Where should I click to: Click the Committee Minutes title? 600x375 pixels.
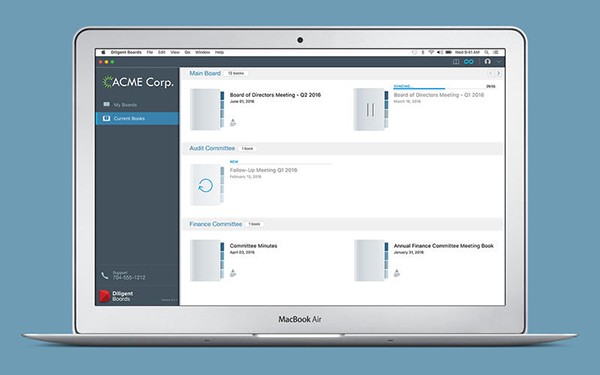[253, 246]
